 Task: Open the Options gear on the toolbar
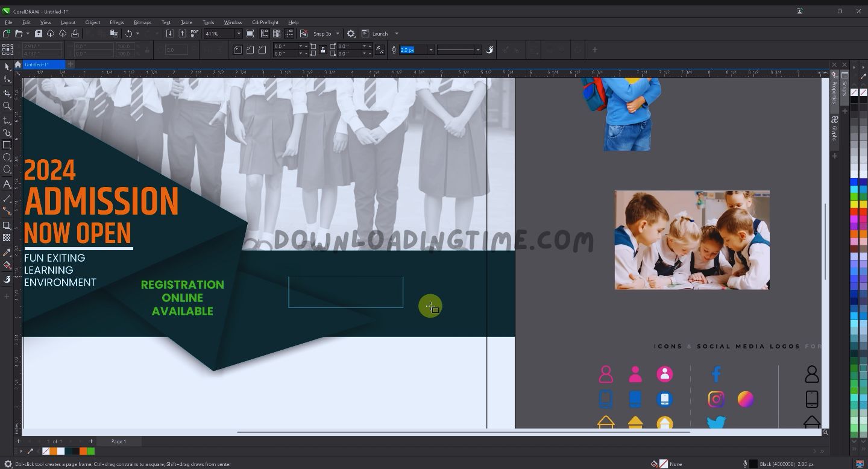[x=351, y=33]
